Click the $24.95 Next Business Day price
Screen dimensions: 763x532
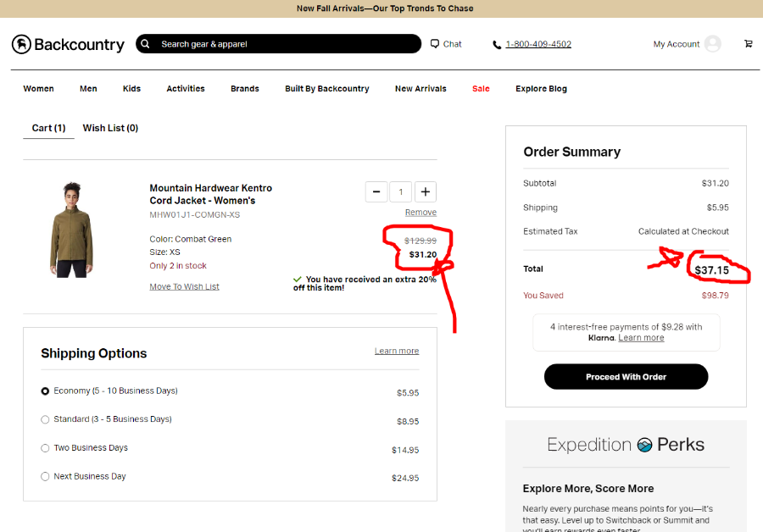tap(405, 478)
